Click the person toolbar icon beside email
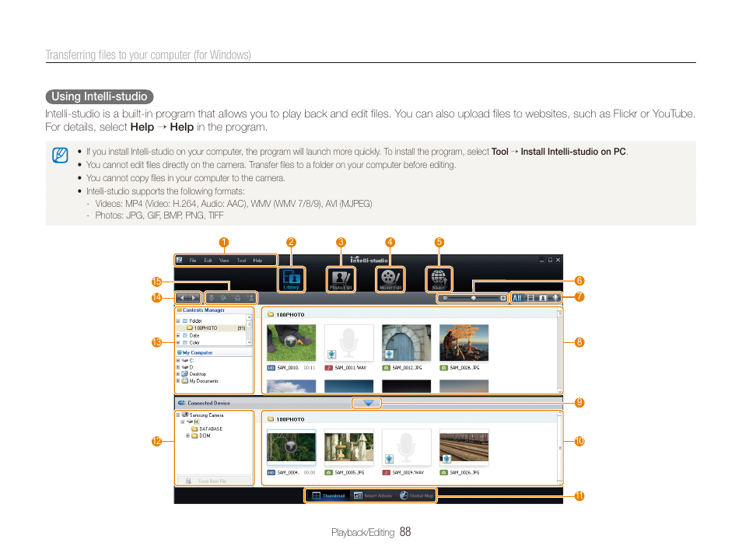This screenshot has width=742, height=560. [250, 298]
